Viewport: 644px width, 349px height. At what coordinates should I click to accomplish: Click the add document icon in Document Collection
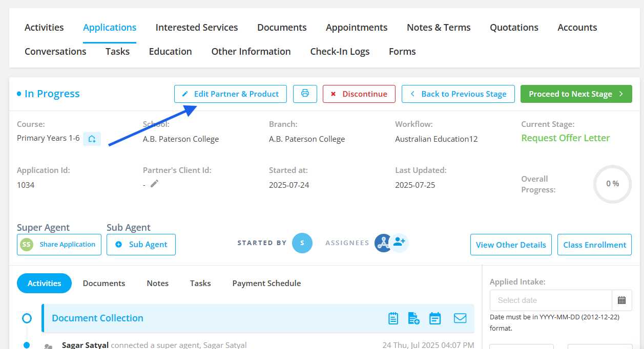tap(414, 318)
